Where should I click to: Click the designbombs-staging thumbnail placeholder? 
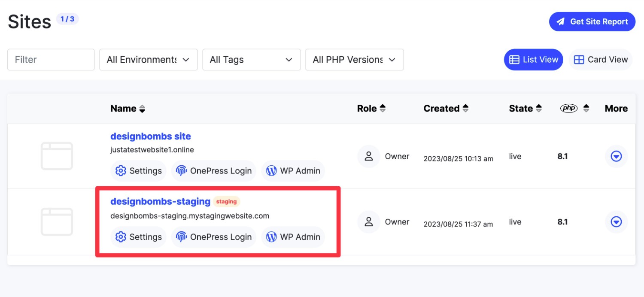[57, 222]
